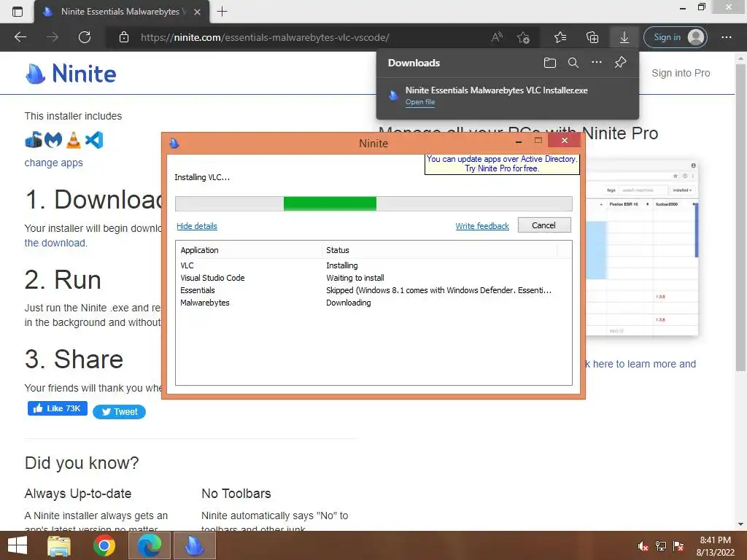747x560 pixels.
Task: Toggle the Downloads toolbar button
Action: 624,37
